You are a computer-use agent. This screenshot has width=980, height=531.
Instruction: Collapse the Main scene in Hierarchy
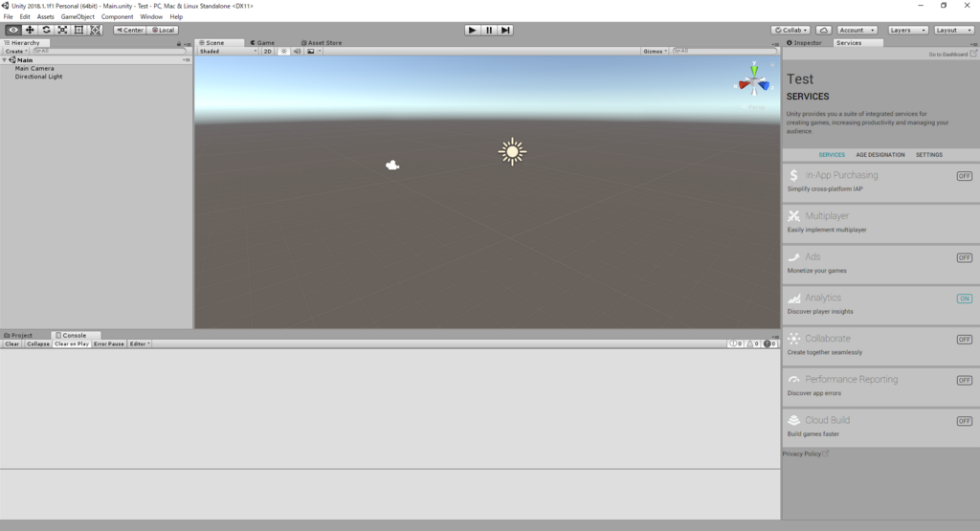pyautogui.click(x=5, y=60)
